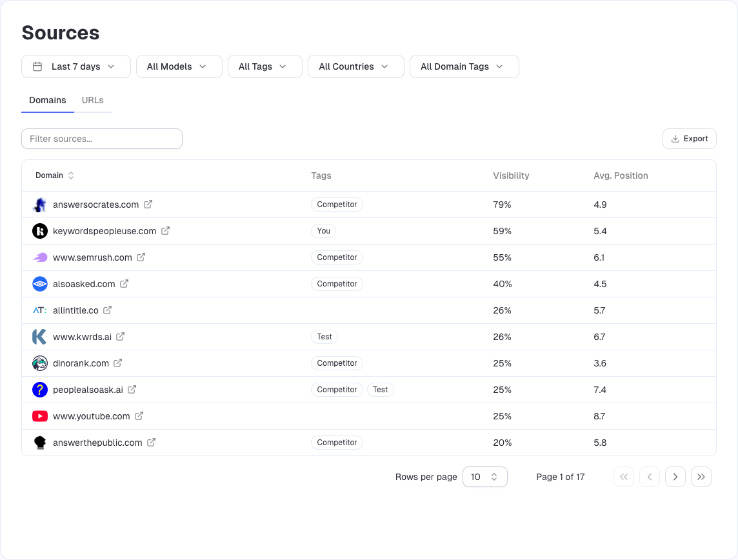
Task: Open external link icon beside dinorank.com
Action: point(117,363)
